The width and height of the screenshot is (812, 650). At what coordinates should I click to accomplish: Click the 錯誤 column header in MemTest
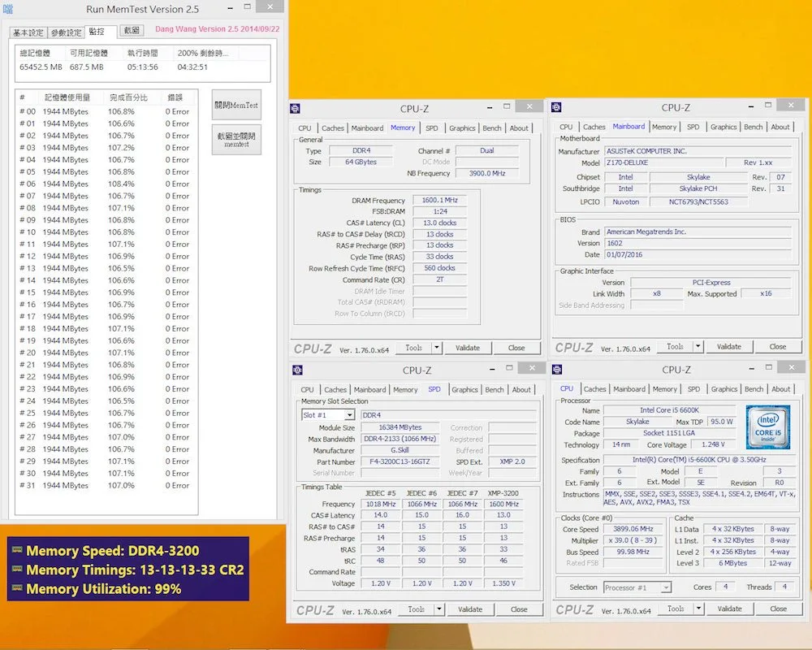tap(175, 97)
